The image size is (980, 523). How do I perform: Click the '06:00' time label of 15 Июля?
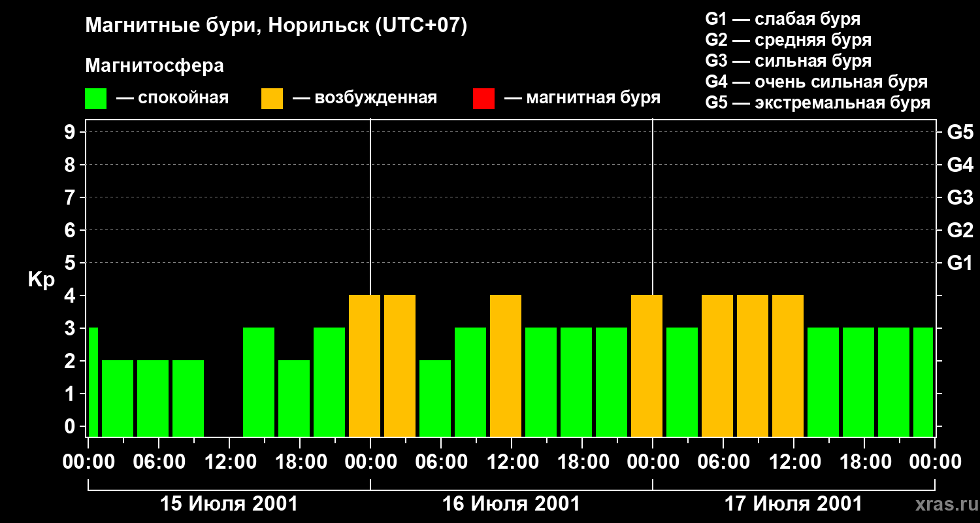click(159, 462)
